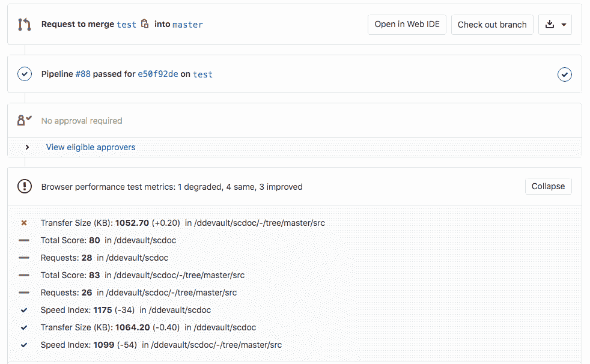
Task: Copy the test branch name via clipboard icon
Action: click(x=145, y=23)
